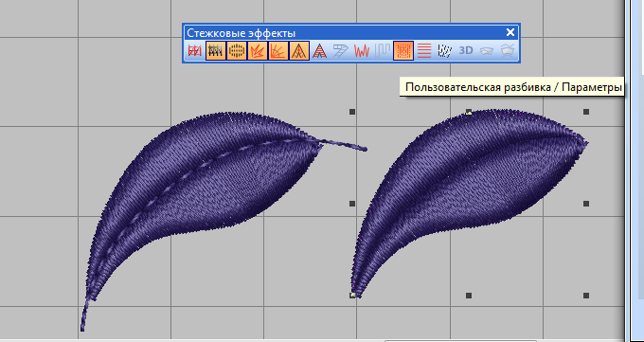The height and width of the screenshot is (342, 644).
Task: Click the last grayed crossed envelope icon
Action: [508, 51]
